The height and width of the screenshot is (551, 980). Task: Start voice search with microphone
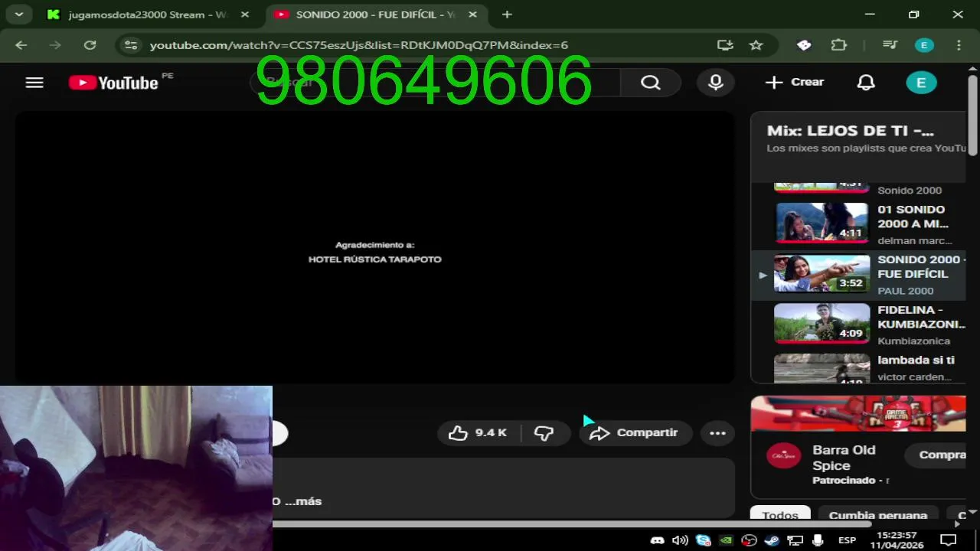tap(716, 83)
